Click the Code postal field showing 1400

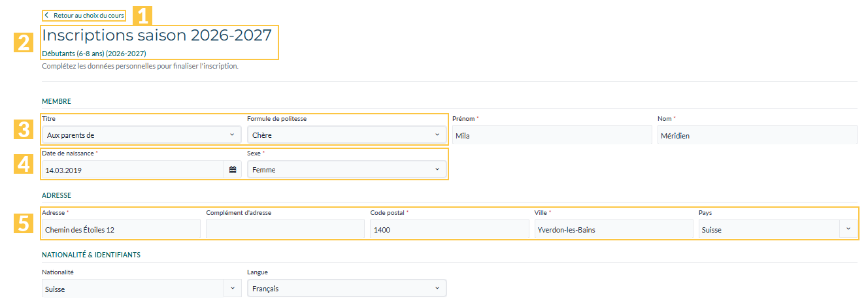pos(449,229)
